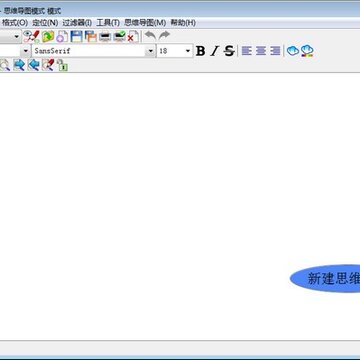Open the combo box left of the font family field

[26, 51]
